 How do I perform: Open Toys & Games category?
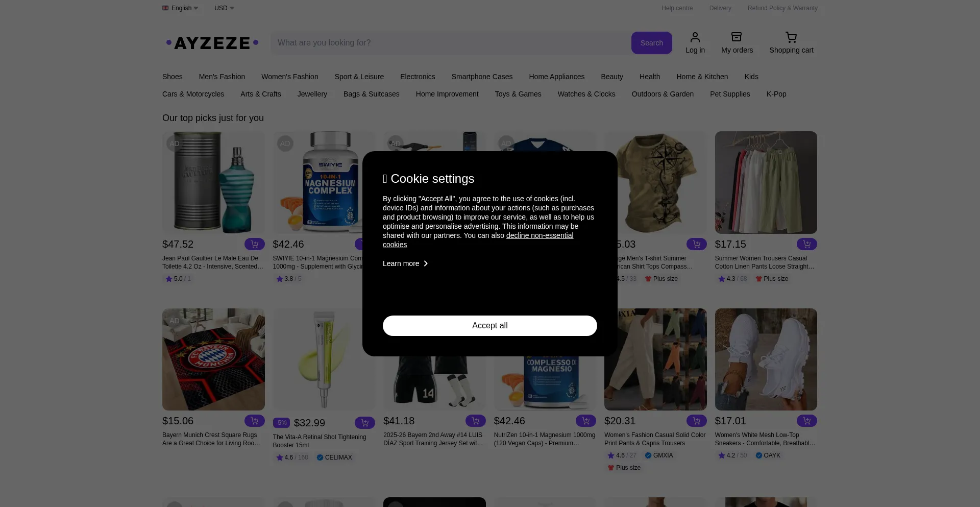518,94
